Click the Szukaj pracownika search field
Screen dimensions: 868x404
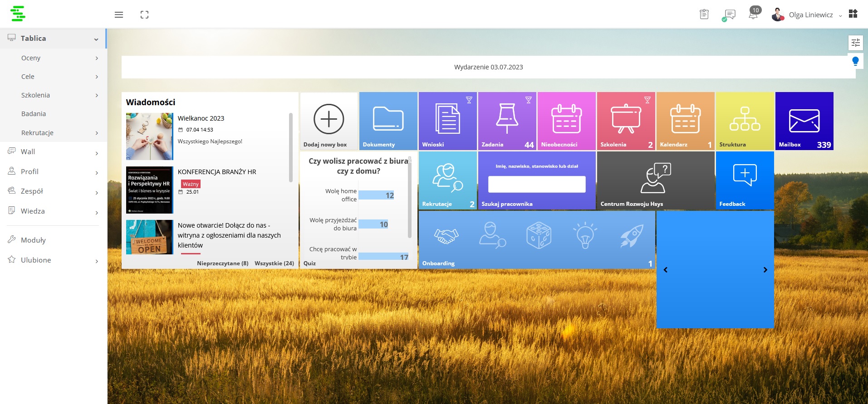coord(536,185)
